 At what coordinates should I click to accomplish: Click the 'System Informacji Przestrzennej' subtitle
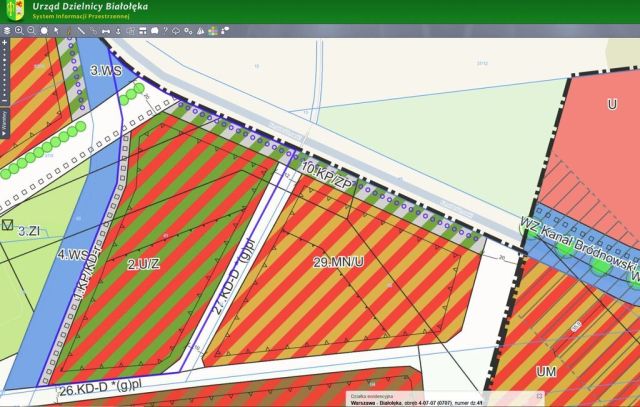click(81, 17)
